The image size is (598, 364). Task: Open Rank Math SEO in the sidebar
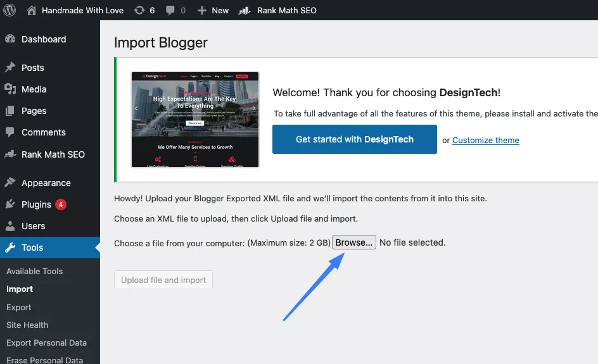(x=53, y=154)
